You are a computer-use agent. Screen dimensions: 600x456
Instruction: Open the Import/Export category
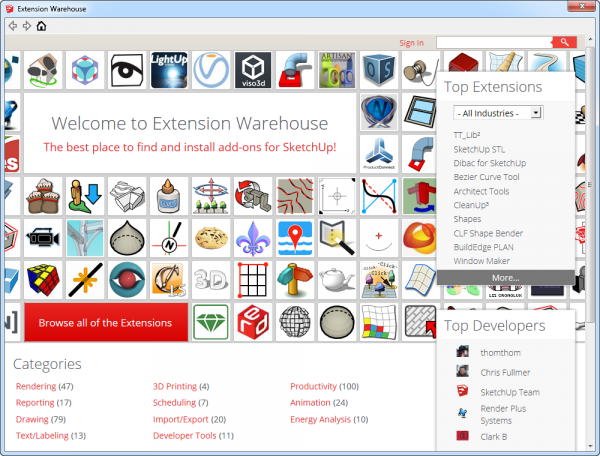[181, 419]
